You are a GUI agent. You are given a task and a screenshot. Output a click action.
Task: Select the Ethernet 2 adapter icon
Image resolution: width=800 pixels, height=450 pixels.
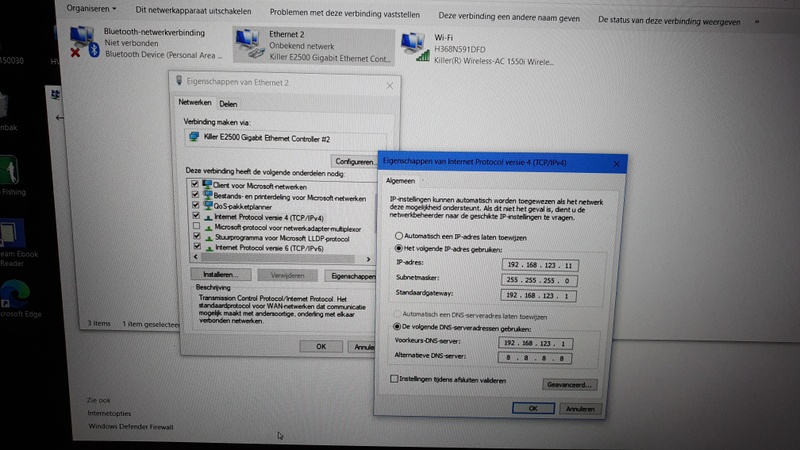pos(250,45)
